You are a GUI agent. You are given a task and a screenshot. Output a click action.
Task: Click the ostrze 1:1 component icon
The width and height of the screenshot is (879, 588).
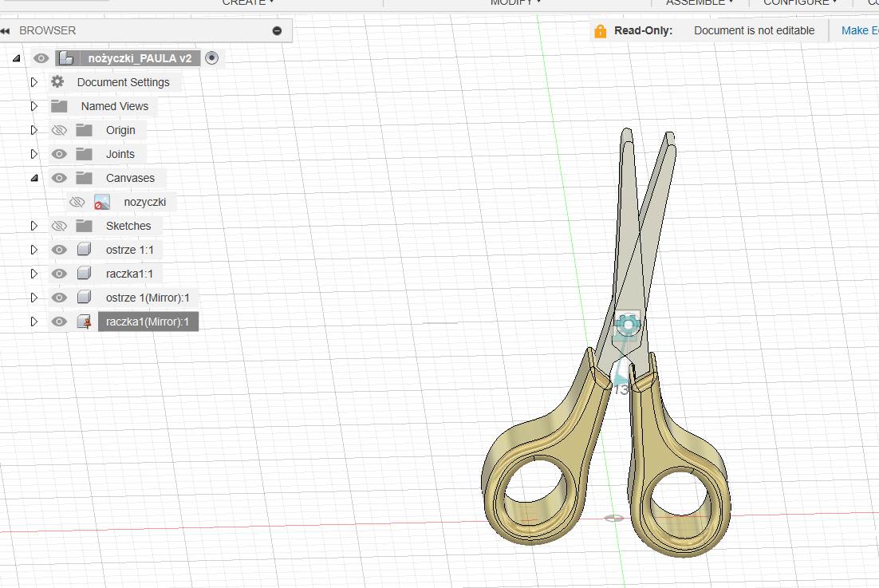[84, 250]
